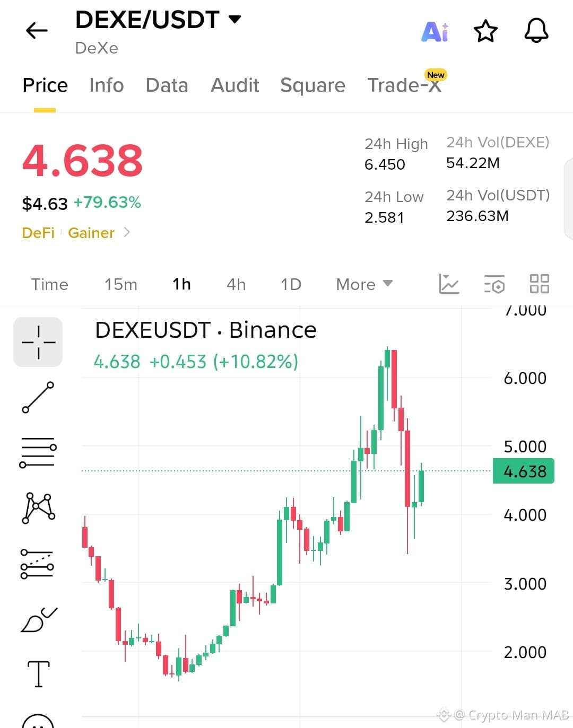This screenshot has height=728, width=573.
Task: Tap the 24h Vol(DEXE) 54.22M value
Action: tap(473, 163)
